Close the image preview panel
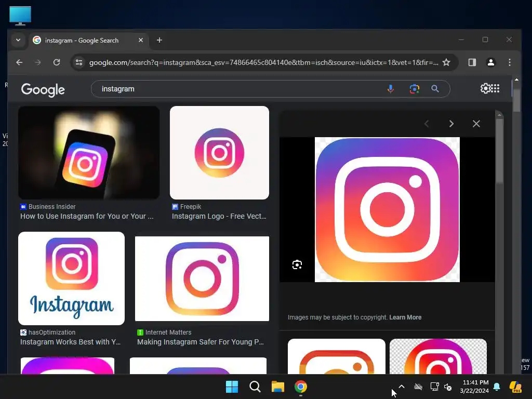The height and width of the screenshot is (399, 532). click(x=476, y=124)
